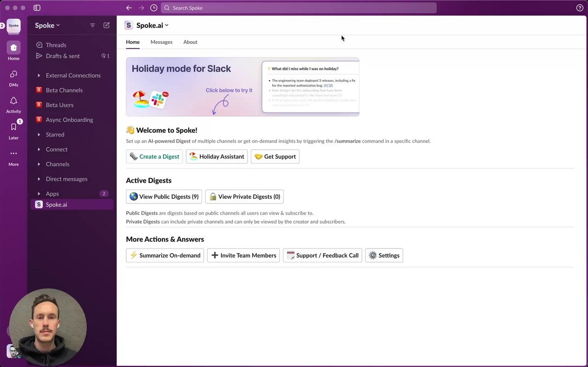Open Drafts & sent
This screenshot has width=588, height=367.
point(63,56)
